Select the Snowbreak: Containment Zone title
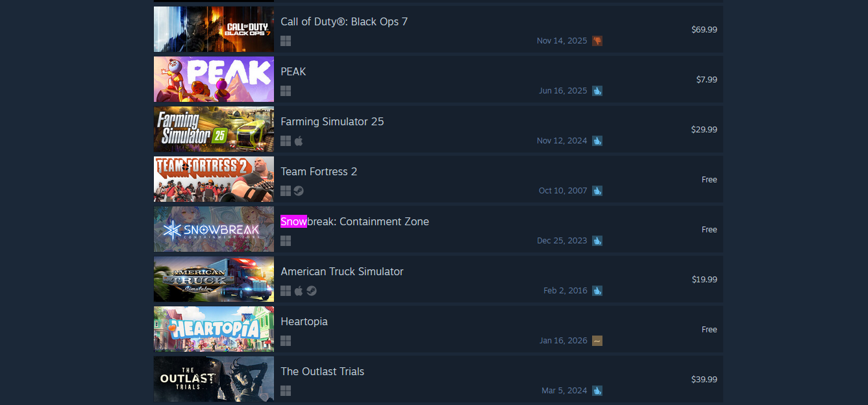The width and height of the screenshot is (868, 405). (354, 221)
